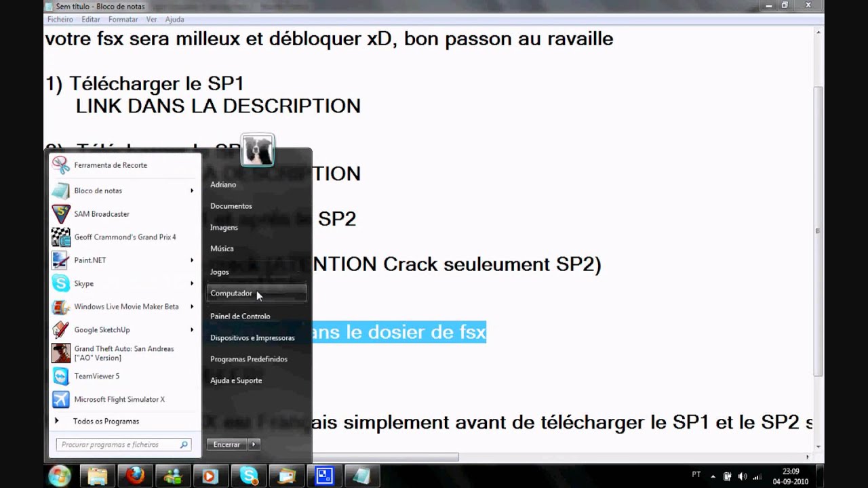This screenshot has height=488, width=868.
Task: Open Notepad Ver menu
Action: (x=151, y=20)
